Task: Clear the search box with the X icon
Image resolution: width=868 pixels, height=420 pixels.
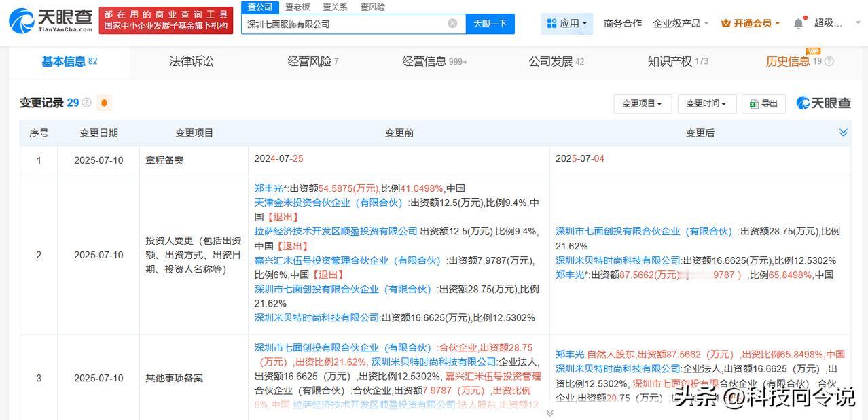Action: tap(452, 24)
